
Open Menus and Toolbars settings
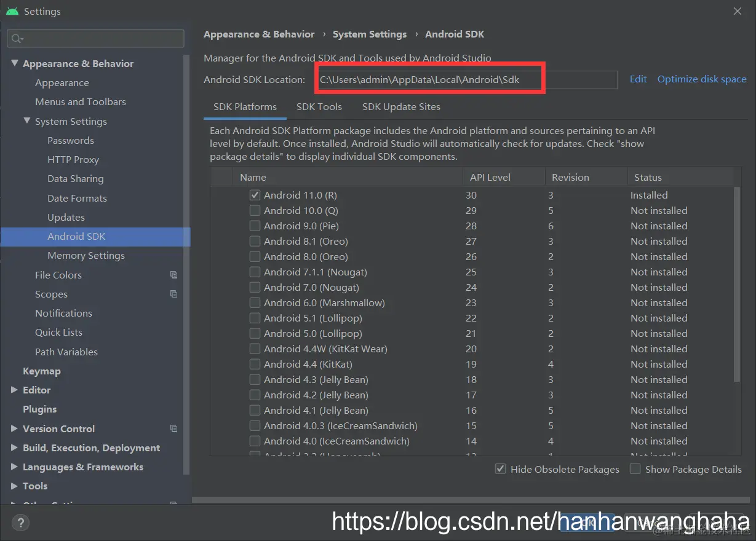[81, 101]
